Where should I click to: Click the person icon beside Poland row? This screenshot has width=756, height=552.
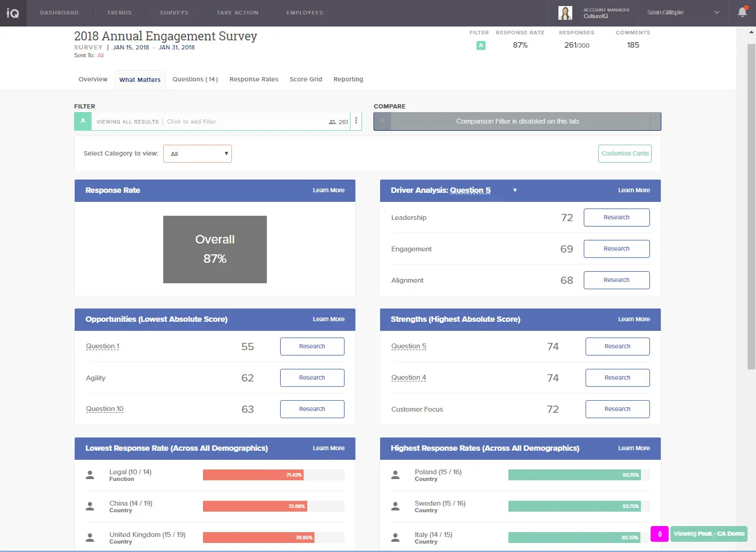coord(396,475)
